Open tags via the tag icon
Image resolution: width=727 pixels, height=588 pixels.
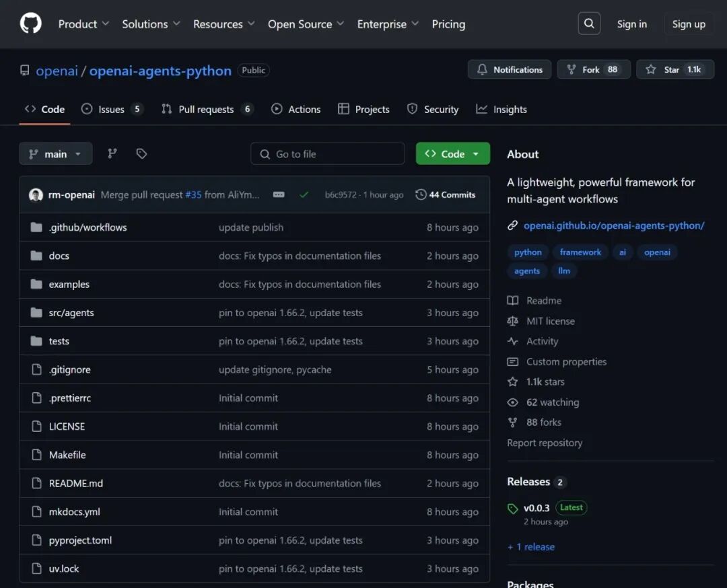(x=141, y=154)
